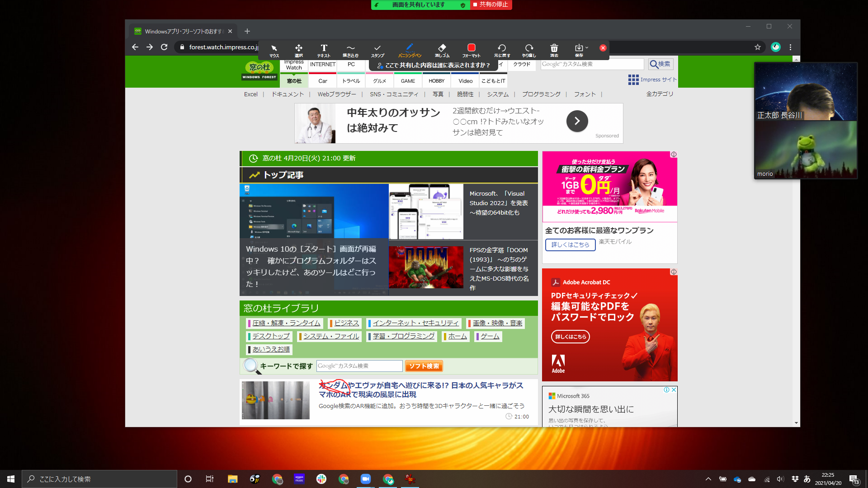Redo annotation (やり直し)
Image resolution: width=868 pixels, height=488 pixels.
click(x=529, y=50)
